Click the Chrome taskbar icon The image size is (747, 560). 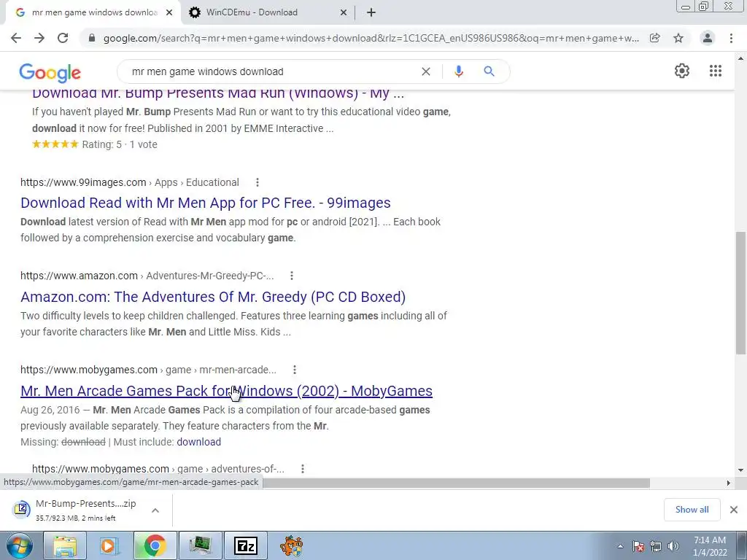click(x=155, y=545)
